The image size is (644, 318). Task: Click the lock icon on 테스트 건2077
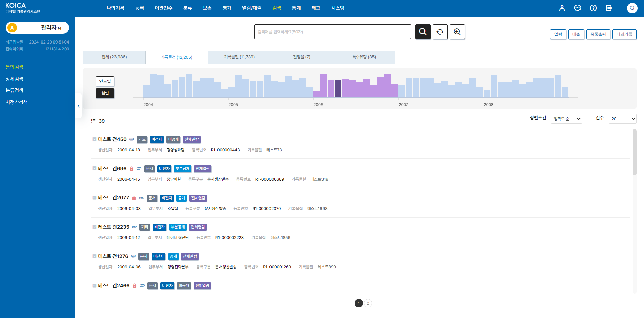134,198
